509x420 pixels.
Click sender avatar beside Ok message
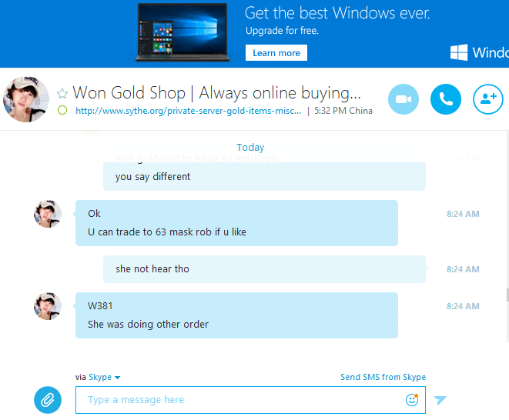coord(48,214)
